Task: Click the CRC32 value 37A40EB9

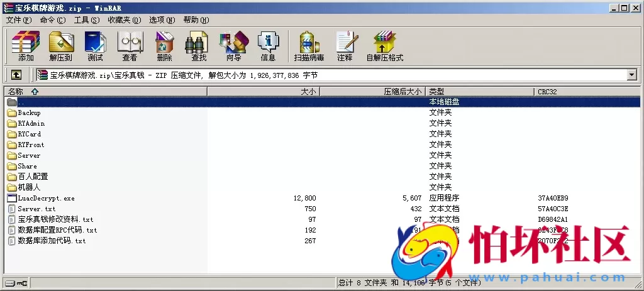Action: click(553, 198)
